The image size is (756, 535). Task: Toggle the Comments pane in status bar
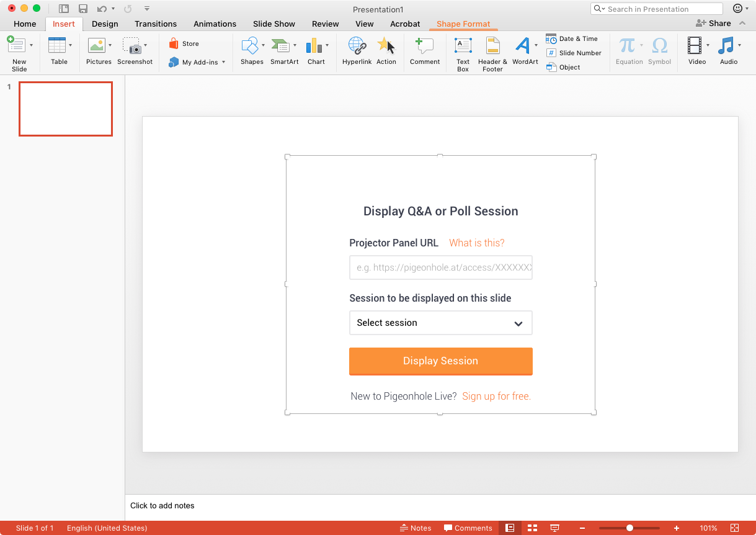[468, 528]
